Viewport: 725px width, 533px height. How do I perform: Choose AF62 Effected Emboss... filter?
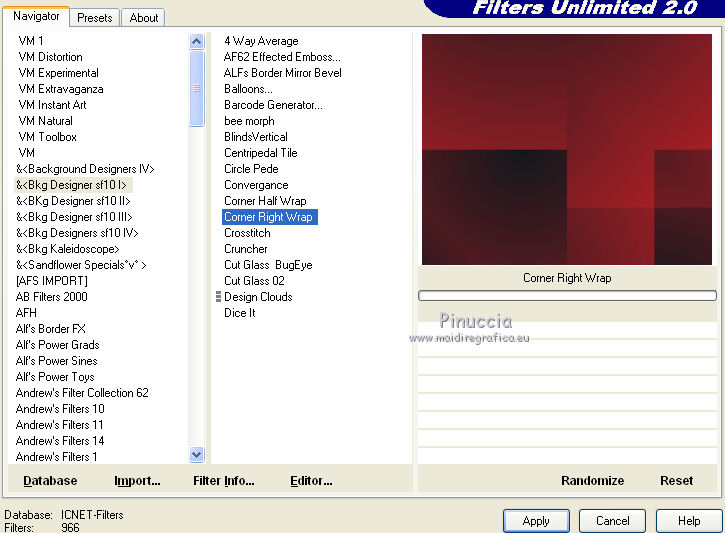(x=282, y=57)
